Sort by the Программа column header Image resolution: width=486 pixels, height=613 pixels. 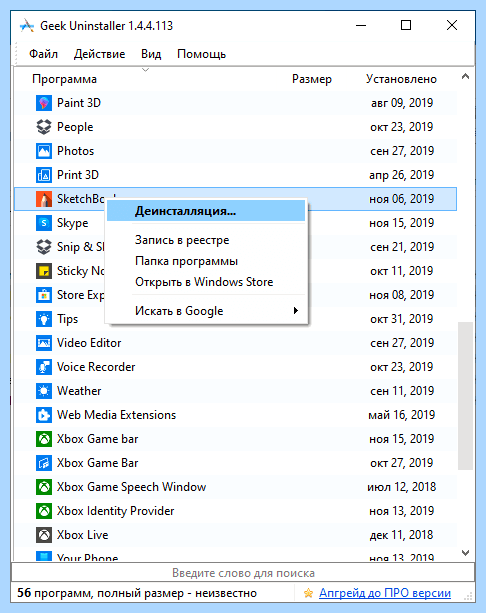65,79
